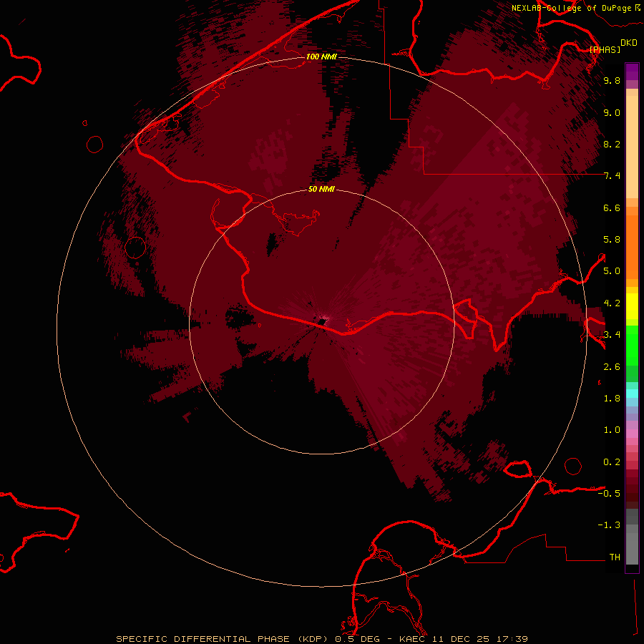This screenshot has height=644, width=644.
Task: Click the 5.8 value on the color scale
Action: point(612,240)
